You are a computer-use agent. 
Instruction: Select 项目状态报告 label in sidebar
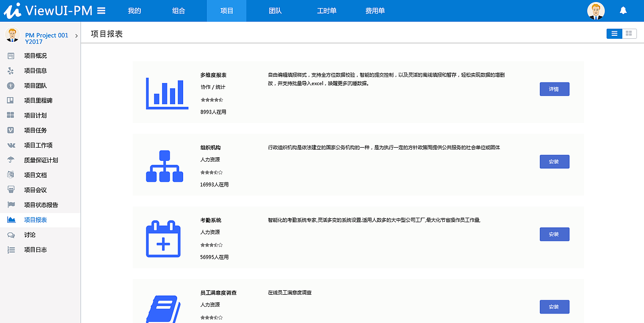[x=41, y=205]
